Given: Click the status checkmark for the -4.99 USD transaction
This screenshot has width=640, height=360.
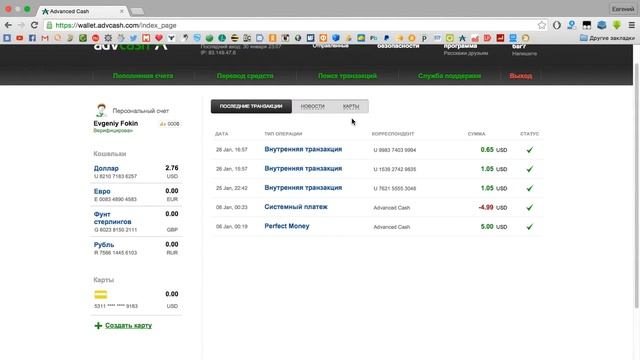Looking at the screenshot, I should [529, 207].
